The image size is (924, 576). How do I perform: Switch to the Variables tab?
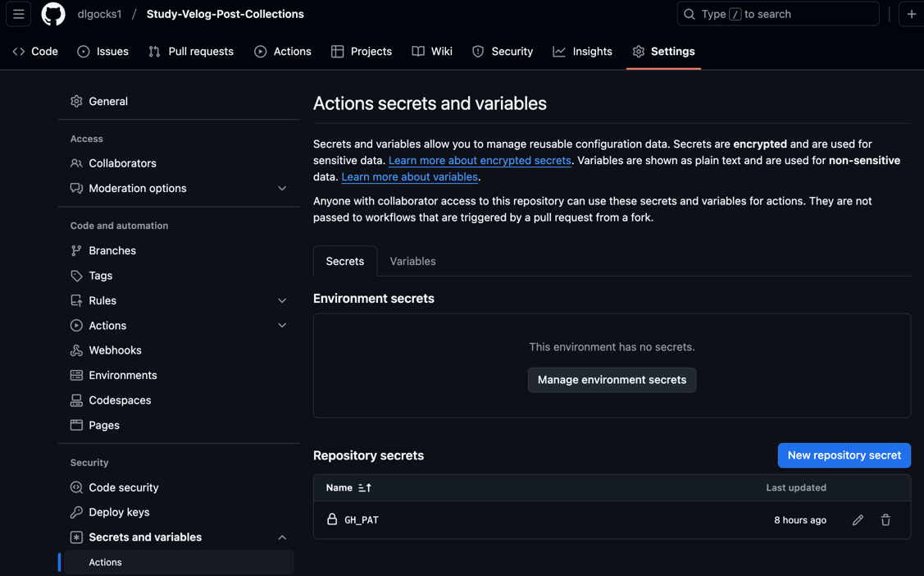coord(412,261)
